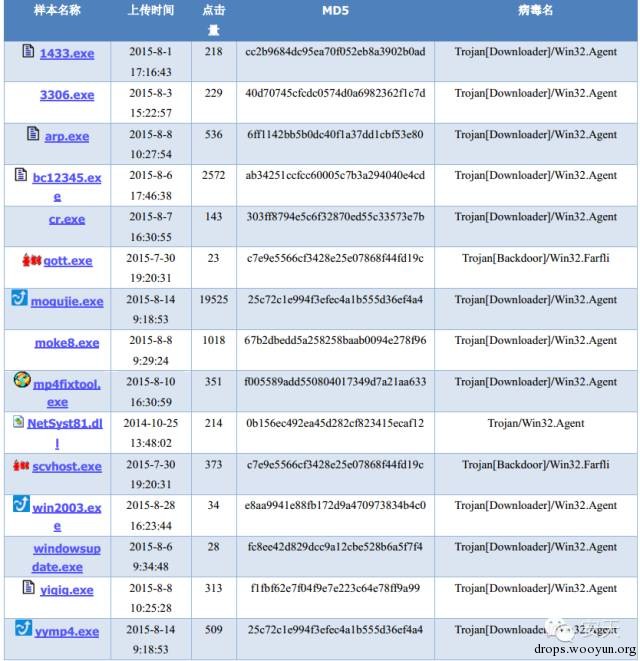The height and width of the screenshot is (661, 640).
Task: Click the document icon next to arp.exe
Action: 35,133
